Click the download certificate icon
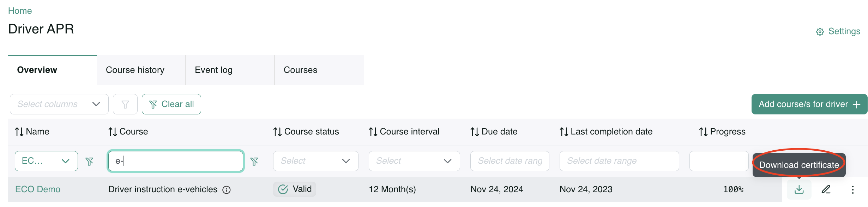Image resolution: width=868 pixels, height=207 pixels. 799,190
